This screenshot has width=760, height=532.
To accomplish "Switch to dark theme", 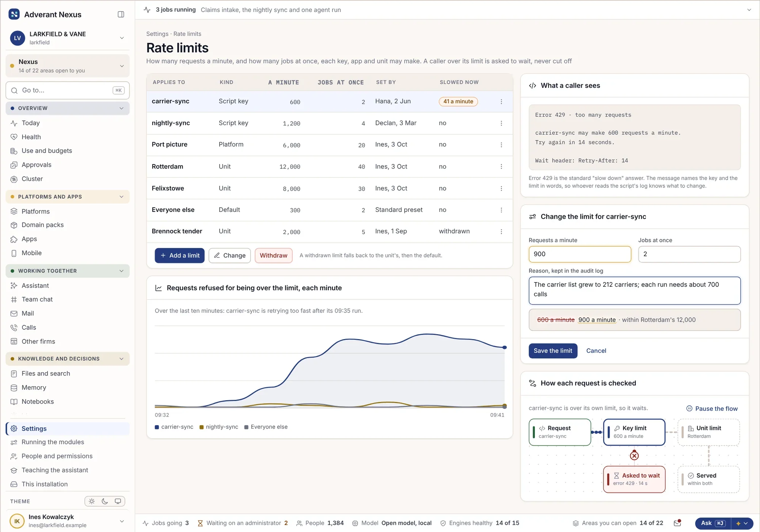I will [x=105, y=501].
